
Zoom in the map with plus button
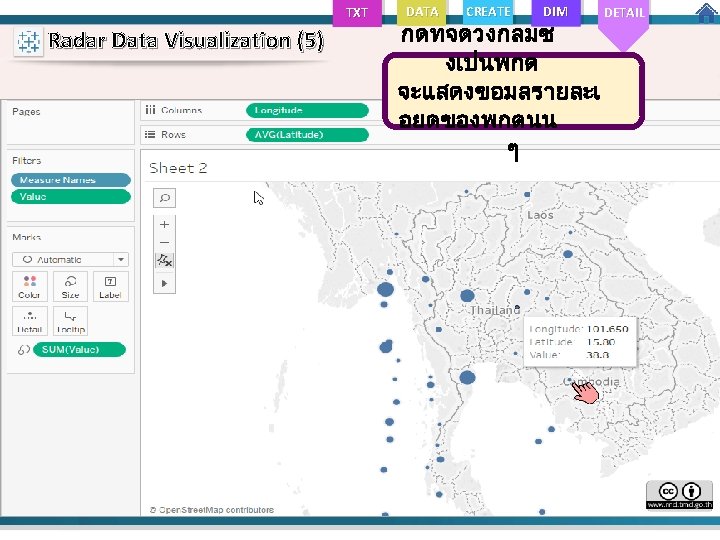164,225
